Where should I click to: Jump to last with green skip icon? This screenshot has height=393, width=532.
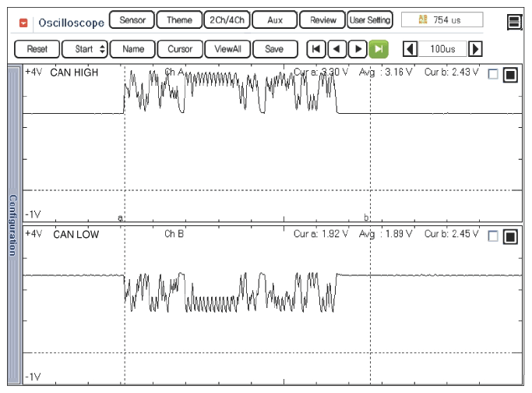point(379,49)
